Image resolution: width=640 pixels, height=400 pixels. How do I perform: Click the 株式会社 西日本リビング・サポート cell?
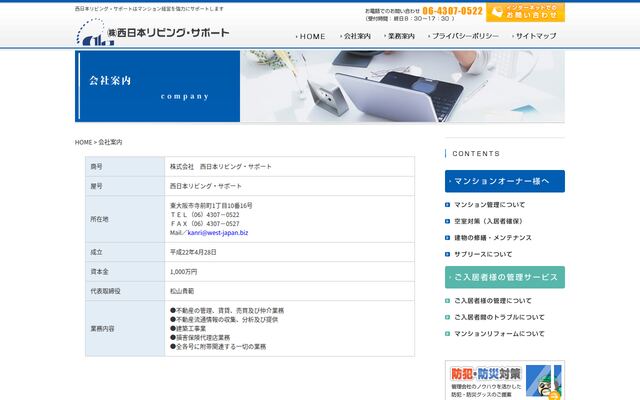pos(290,167)
